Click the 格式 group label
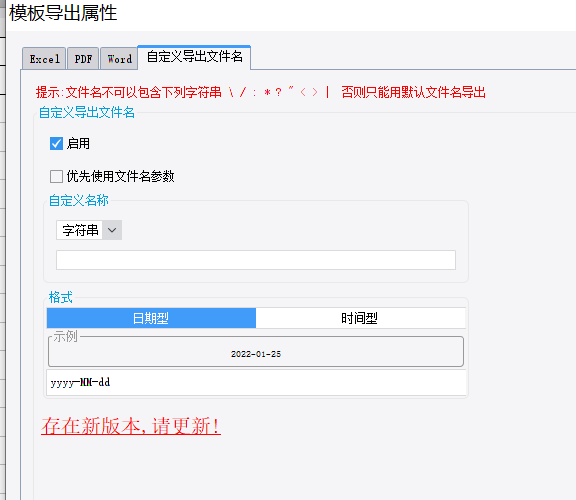 coord(61,297)
